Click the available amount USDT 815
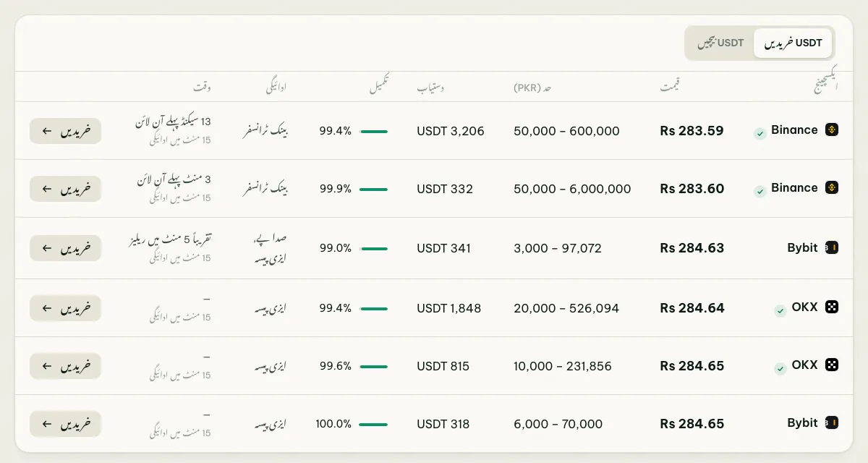Viewport: 868px width, 463px height. click(x=443, y=366)
